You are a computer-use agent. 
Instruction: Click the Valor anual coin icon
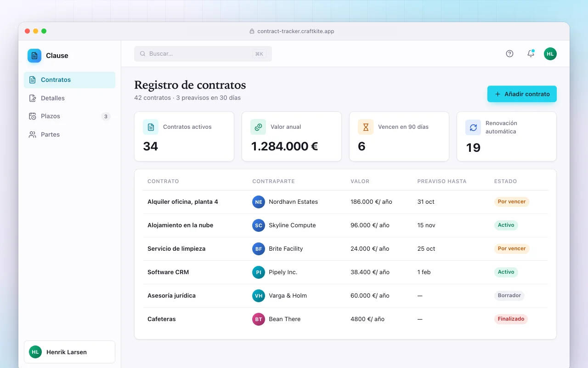point(258,127)
